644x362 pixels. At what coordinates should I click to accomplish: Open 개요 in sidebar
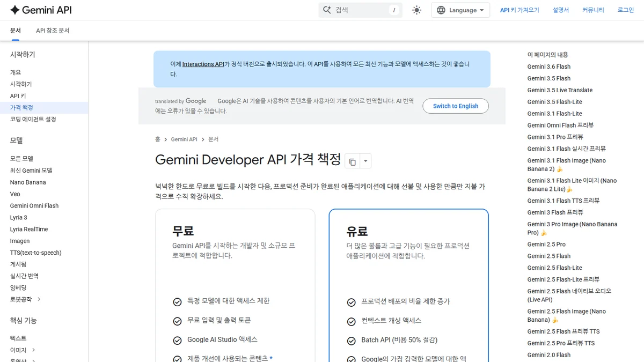click(x=16, y=72)
